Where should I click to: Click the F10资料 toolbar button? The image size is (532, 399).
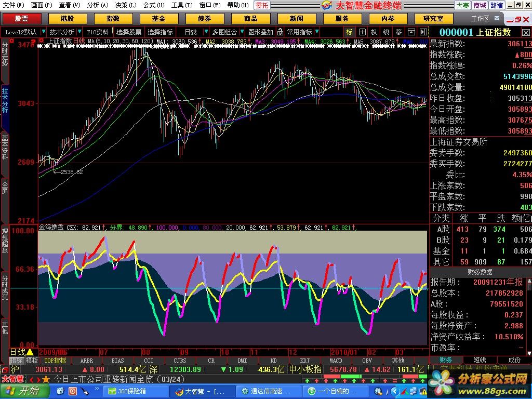point(98,32)
